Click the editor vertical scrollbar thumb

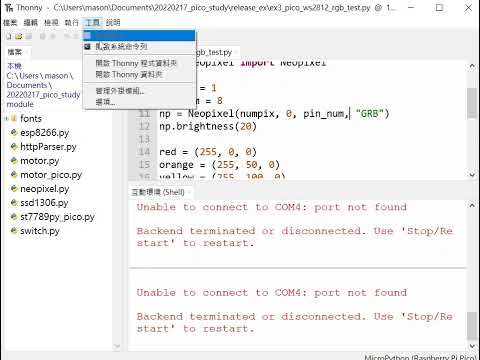coord(472,103)
